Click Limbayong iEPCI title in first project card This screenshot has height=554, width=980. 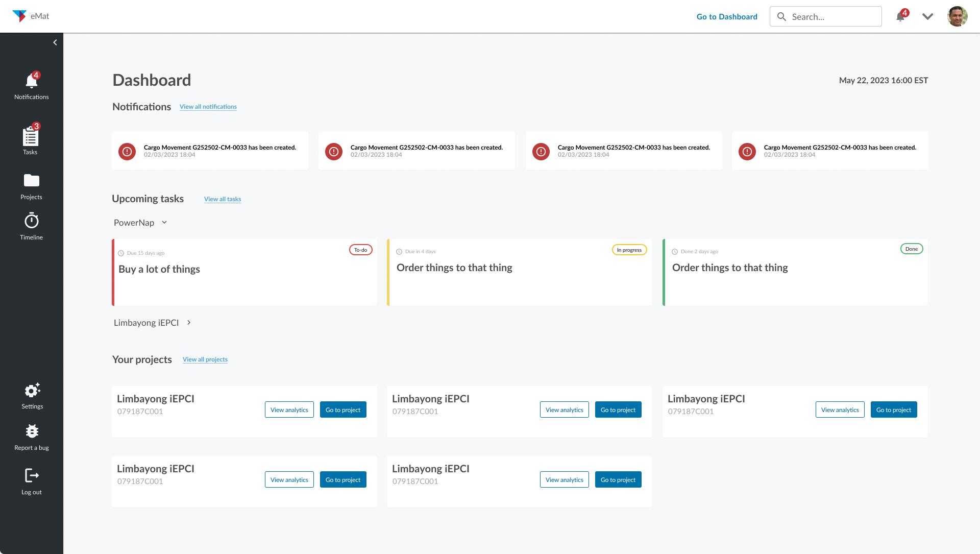coord(156,399)
